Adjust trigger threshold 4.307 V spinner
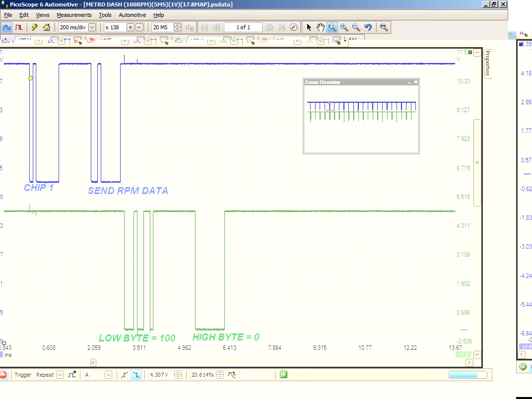 click(178, 375)
